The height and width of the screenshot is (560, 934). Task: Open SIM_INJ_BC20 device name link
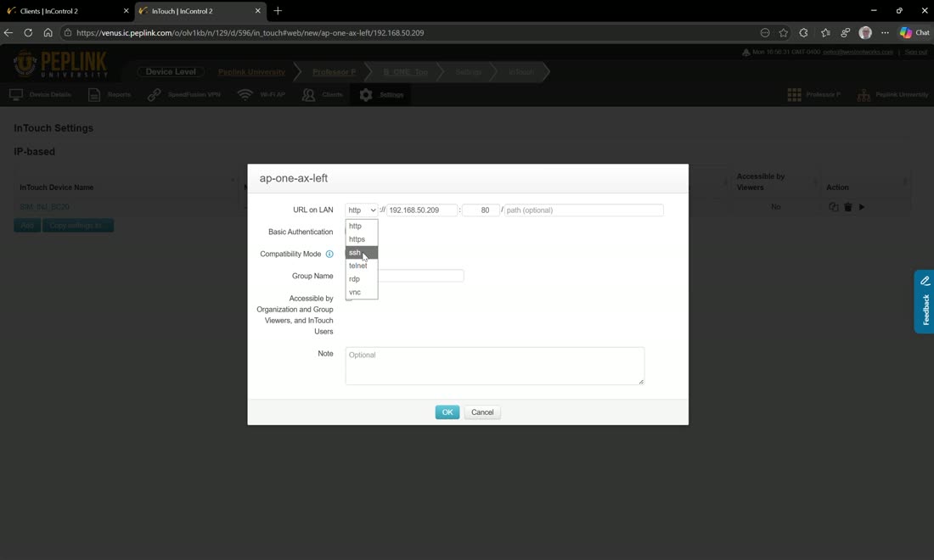point(45,207)
